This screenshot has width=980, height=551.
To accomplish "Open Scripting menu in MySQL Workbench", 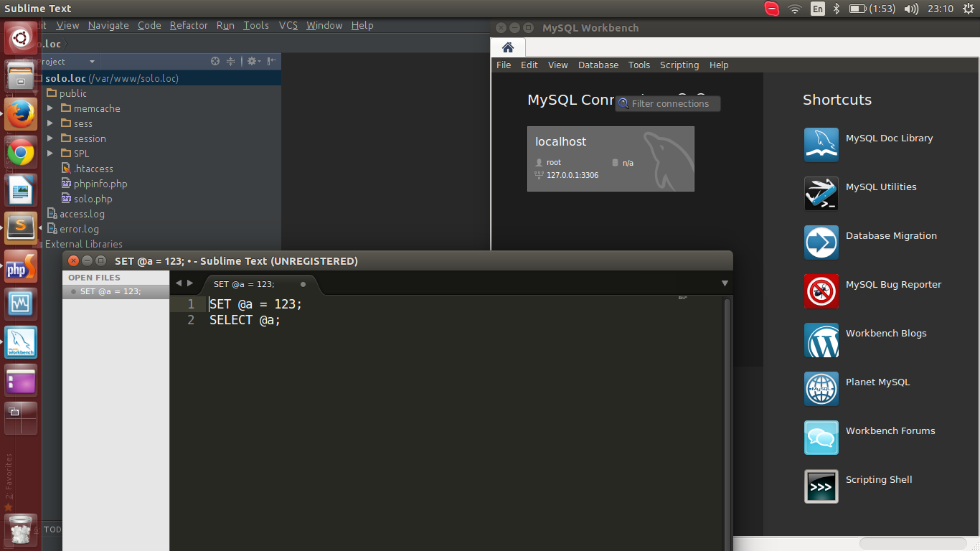I will coord(679,65).
